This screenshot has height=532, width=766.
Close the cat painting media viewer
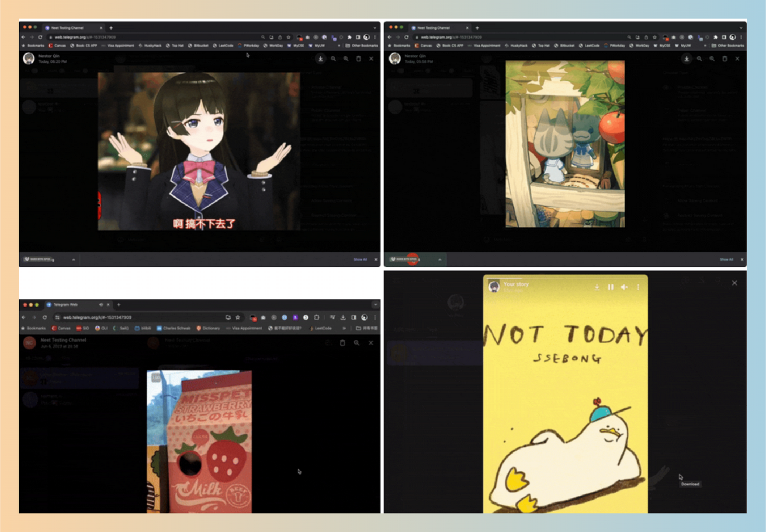click(737, 58)
